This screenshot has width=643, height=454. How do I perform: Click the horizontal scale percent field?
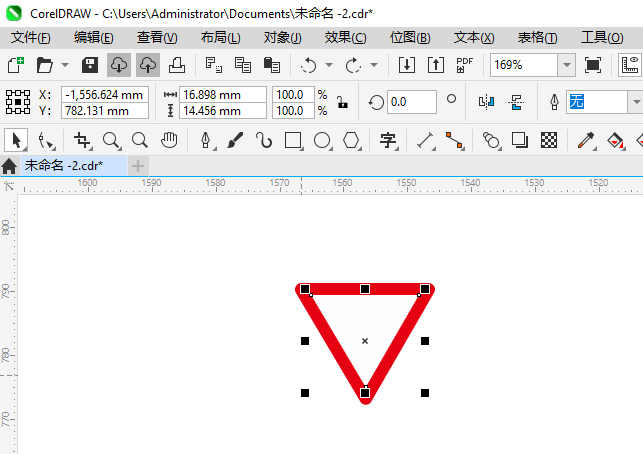(x=294, y=94)
